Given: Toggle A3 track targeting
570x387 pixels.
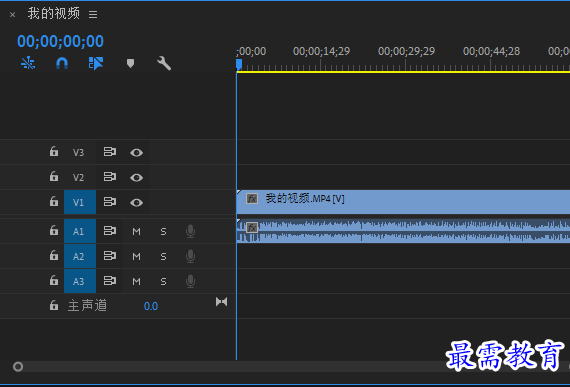Looking at the screenshot, I should [x=80, y=281].
